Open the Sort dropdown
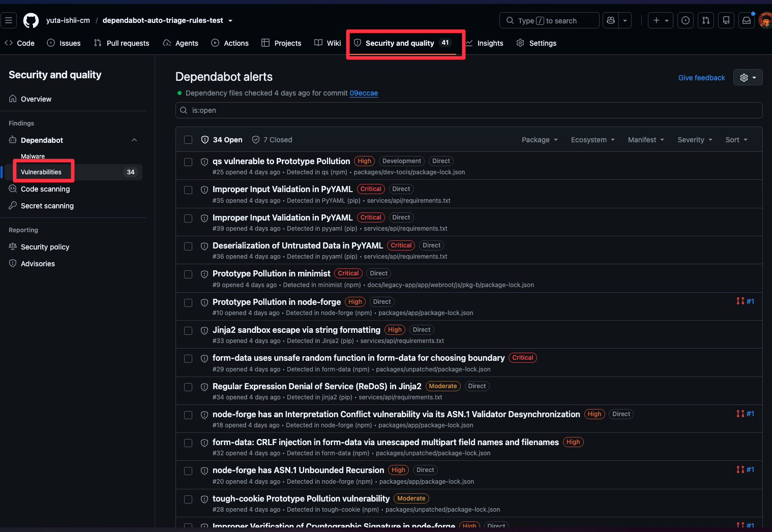The height and width of the screenshot is (532, 772). tap(736, 140)
